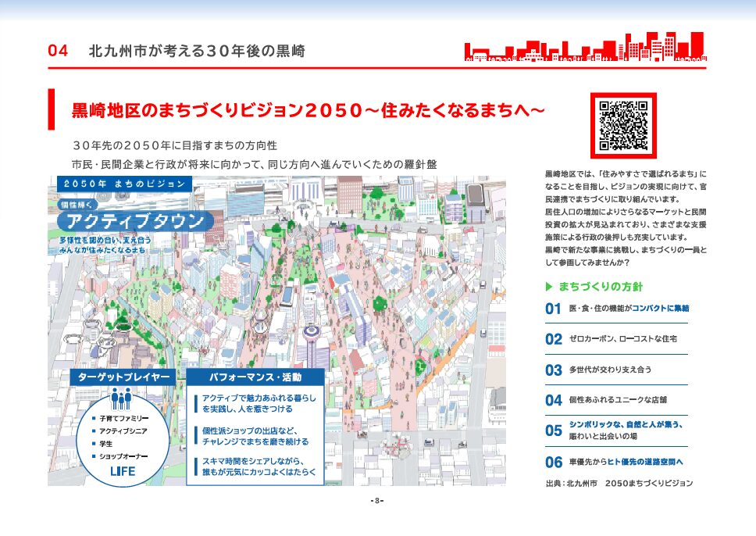Select the パフォーマンス・活動 header label
This screenshot has width=756, height=536.
point(255,377)
